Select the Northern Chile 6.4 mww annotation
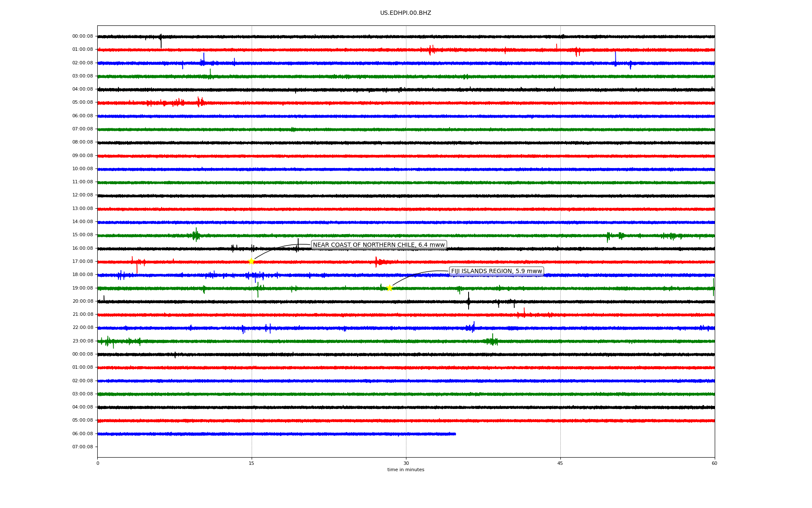812x508 pixels. point(379,245)
